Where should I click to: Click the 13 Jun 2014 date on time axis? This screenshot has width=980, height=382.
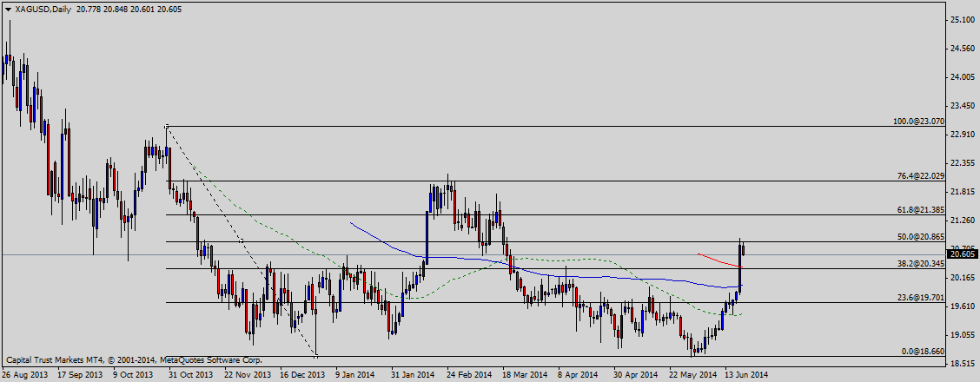click(x=745, y=375)
